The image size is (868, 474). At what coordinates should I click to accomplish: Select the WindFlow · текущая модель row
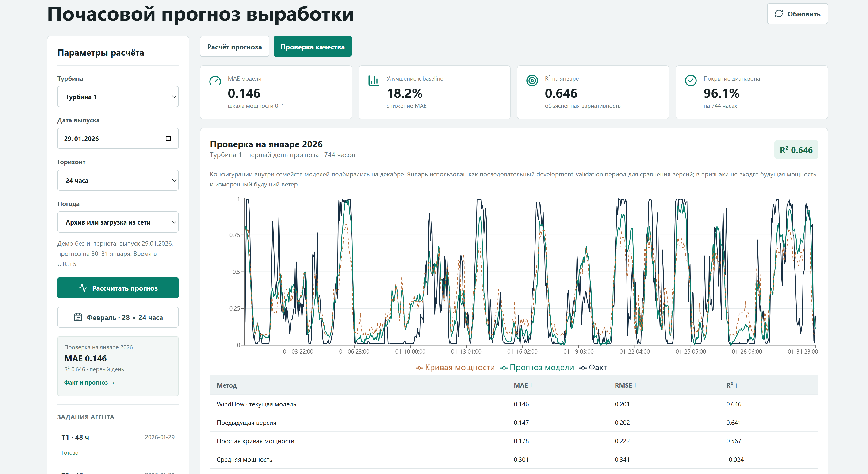pos(514,404)
